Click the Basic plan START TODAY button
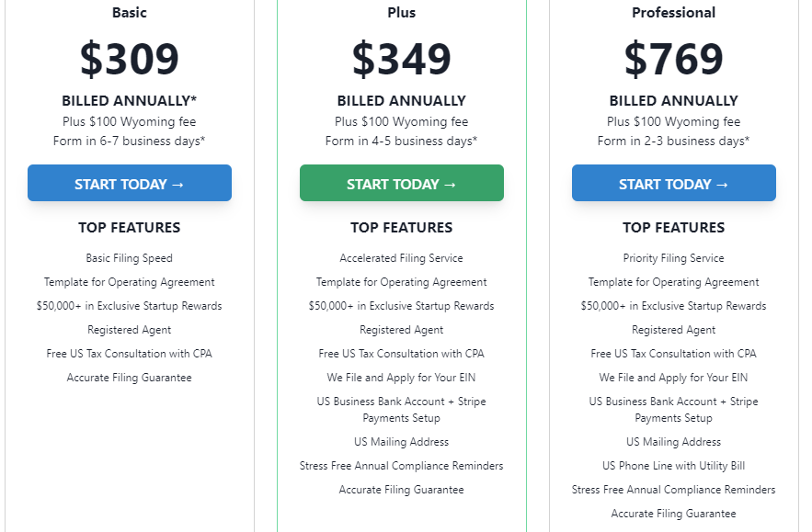This screenshot has width=812, height=532. click(x=130, y=183)
